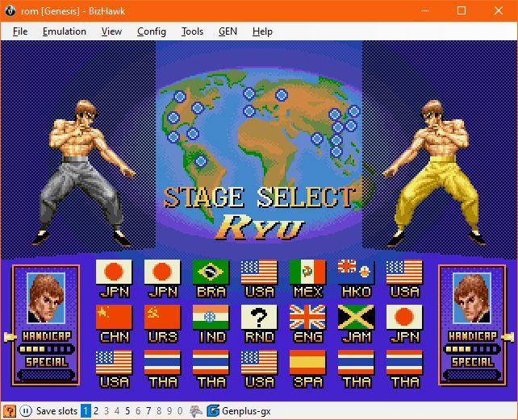The height and width of the screenshot is (420, 518).
Task: Pick the BRA Brazil flag stage
Action: point(211,272)
